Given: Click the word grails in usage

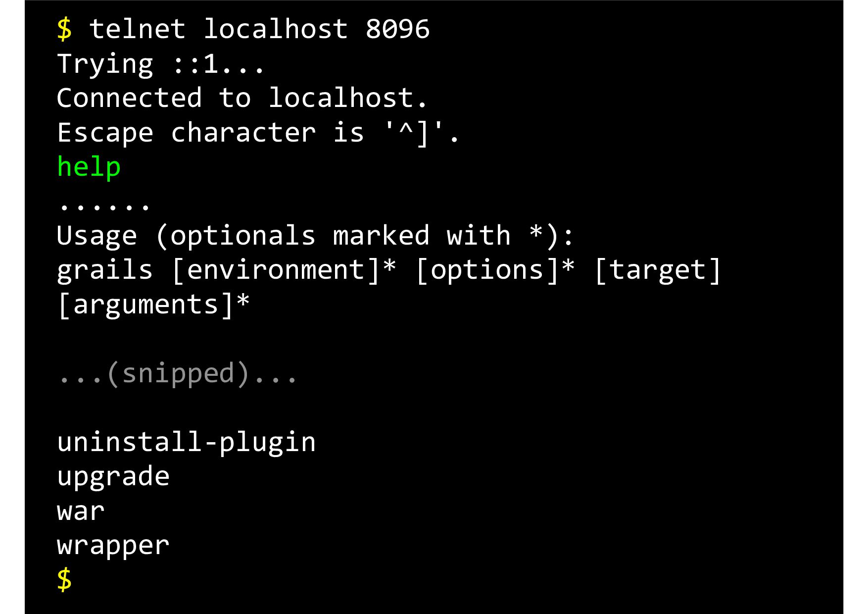Looking at the screenshot, I should click(x=105, y=271).
